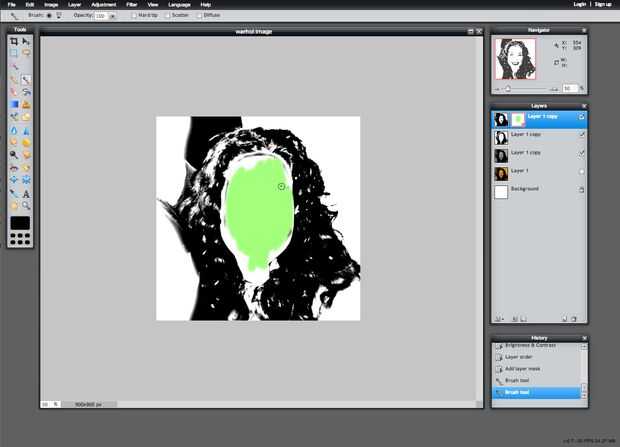This screenshot has height=447, width=620.
Task: Select the Dodge tool
Action: point(14,154)
